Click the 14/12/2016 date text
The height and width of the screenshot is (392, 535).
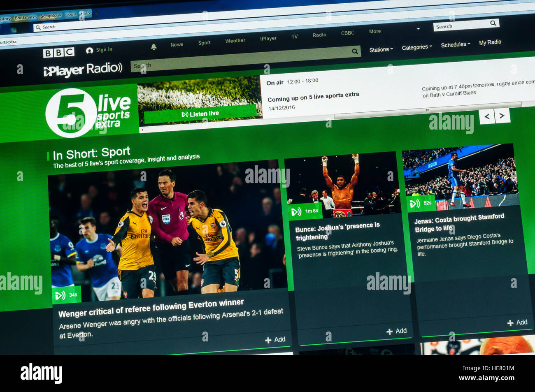click(x=281, y=108)
